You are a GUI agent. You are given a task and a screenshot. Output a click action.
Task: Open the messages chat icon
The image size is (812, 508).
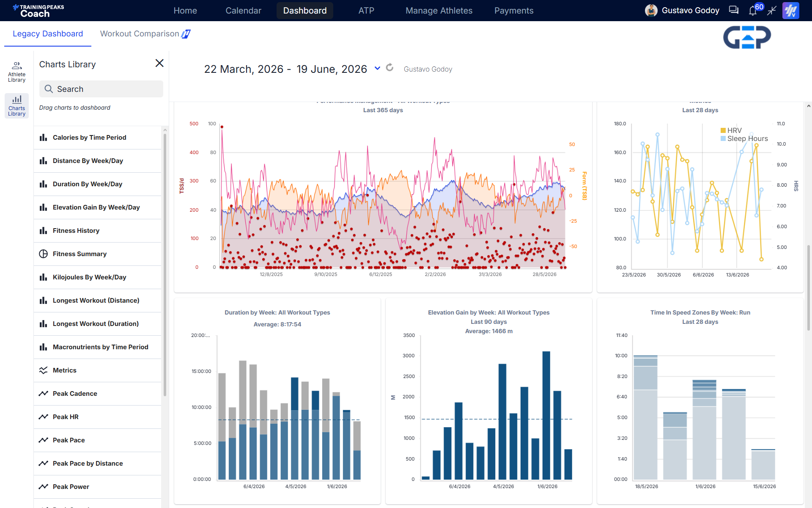pyautogui.click(x=734, y=10)
